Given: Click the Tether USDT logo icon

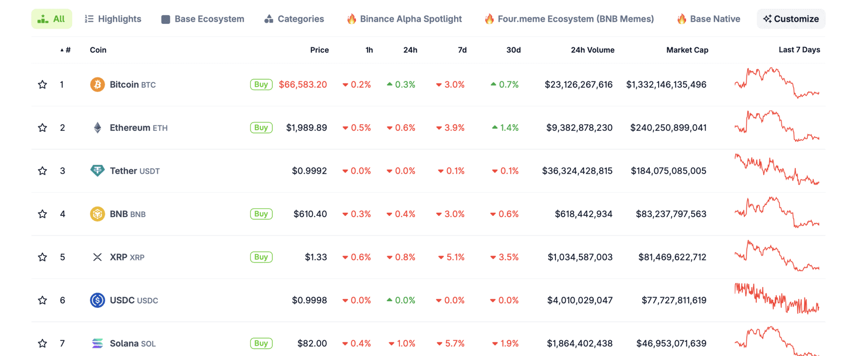Looking at the screenshot, I should pos(98,170).
